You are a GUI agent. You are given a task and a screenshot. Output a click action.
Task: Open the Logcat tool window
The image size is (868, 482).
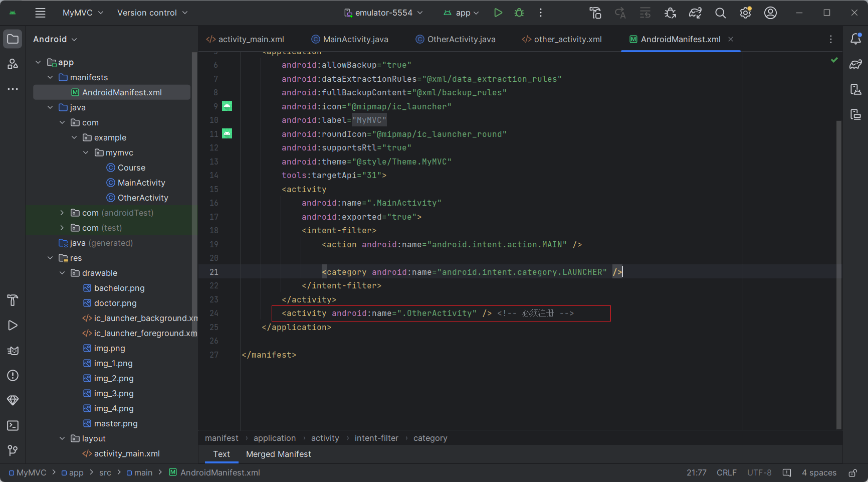[13, 351]
